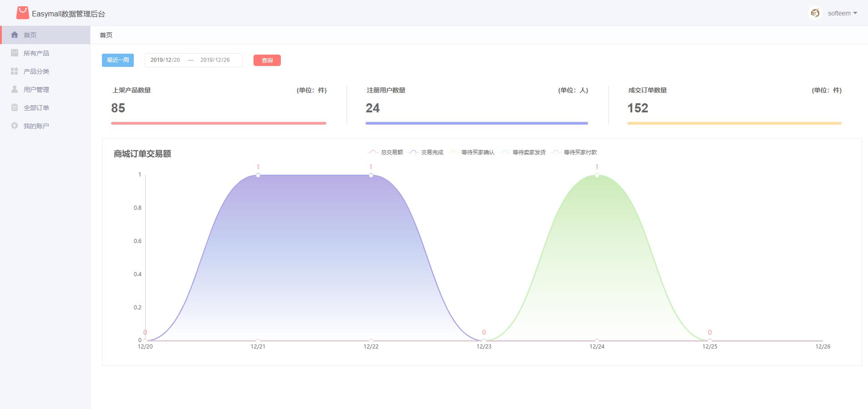The width and height of the screenshot is (868, 409).
Task: Click the 12/26 x-axis label
Action: coord(823,347)
